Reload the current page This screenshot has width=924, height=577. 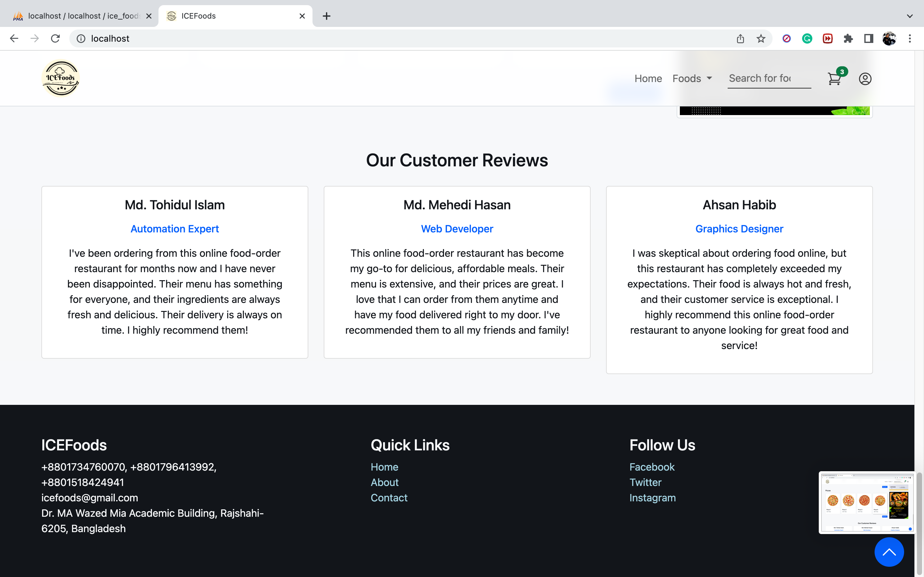point(56,38)
